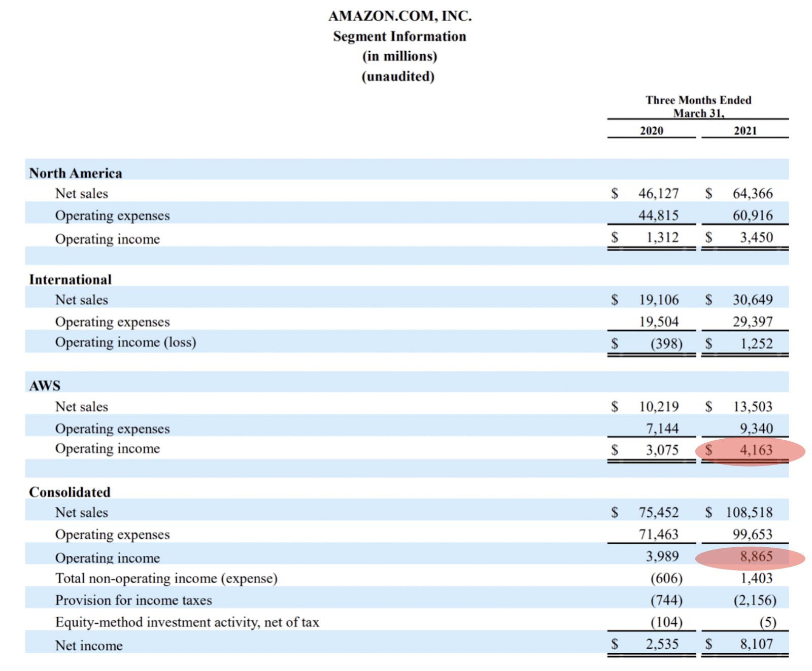Select AWS operating expenses 9,340

(x=756, y=429)
